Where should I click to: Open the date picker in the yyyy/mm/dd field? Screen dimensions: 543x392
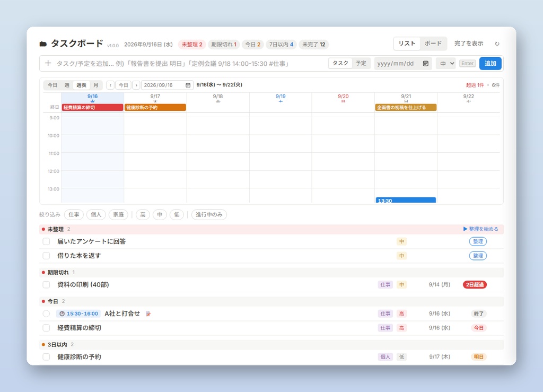tap(426, 63)
